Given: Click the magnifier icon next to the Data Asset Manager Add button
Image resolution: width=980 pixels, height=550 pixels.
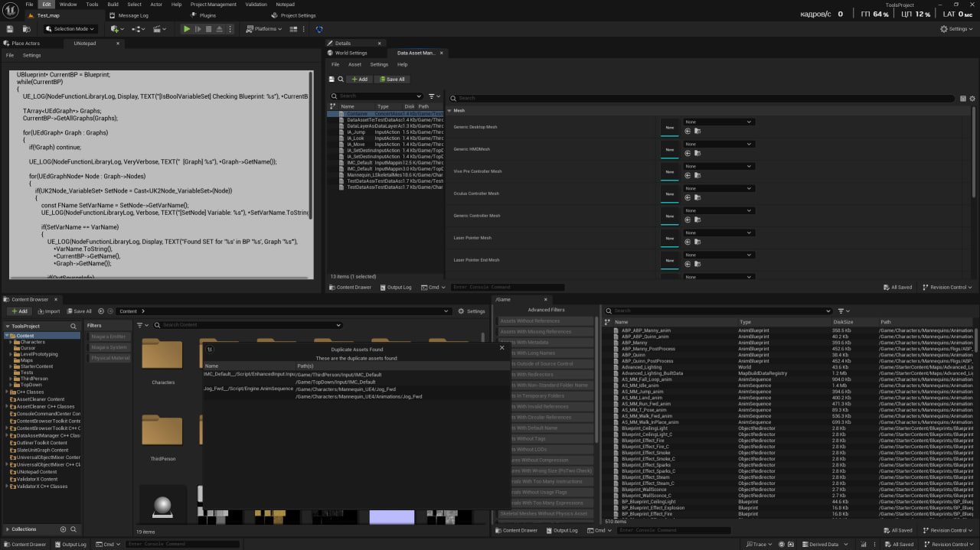Looking at the screenshot, I should pyautogui.click(x=341, y=79).
